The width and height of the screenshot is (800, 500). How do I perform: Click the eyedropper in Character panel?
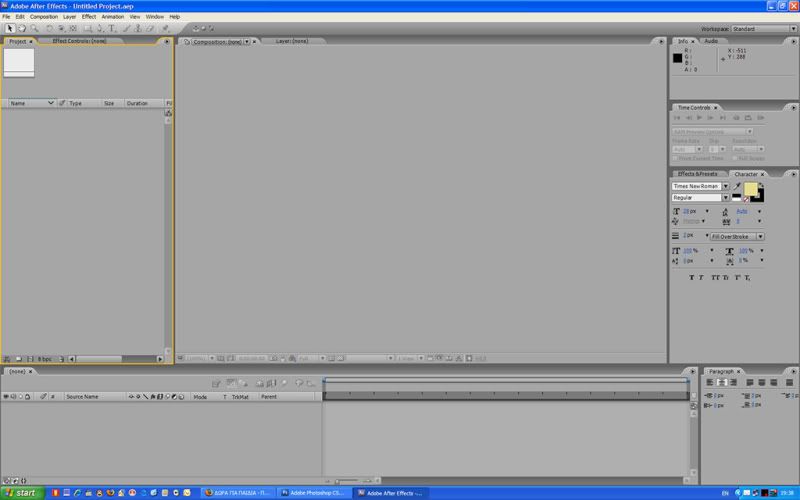point(737,186)
